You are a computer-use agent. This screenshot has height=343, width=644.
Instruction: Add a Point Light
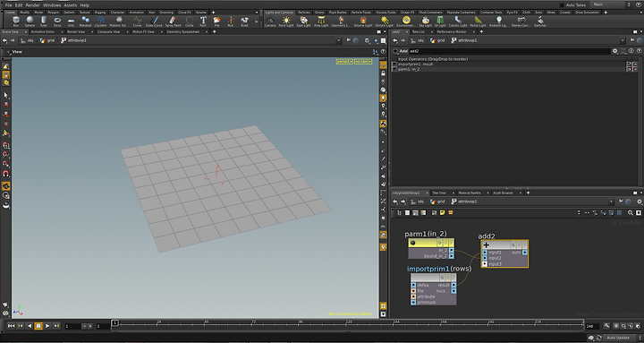(x=286, y=21)
